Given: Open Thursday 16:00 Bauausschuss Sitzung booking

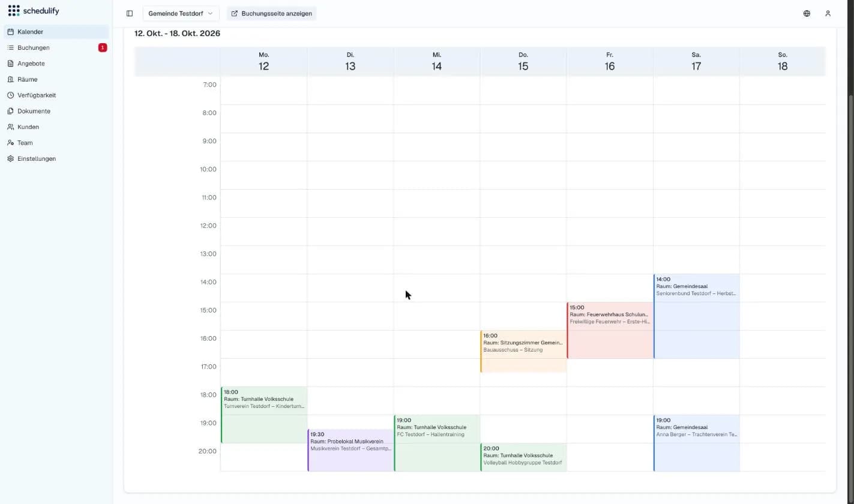Looking at the screenshot, I should click(x=523, y=351).
